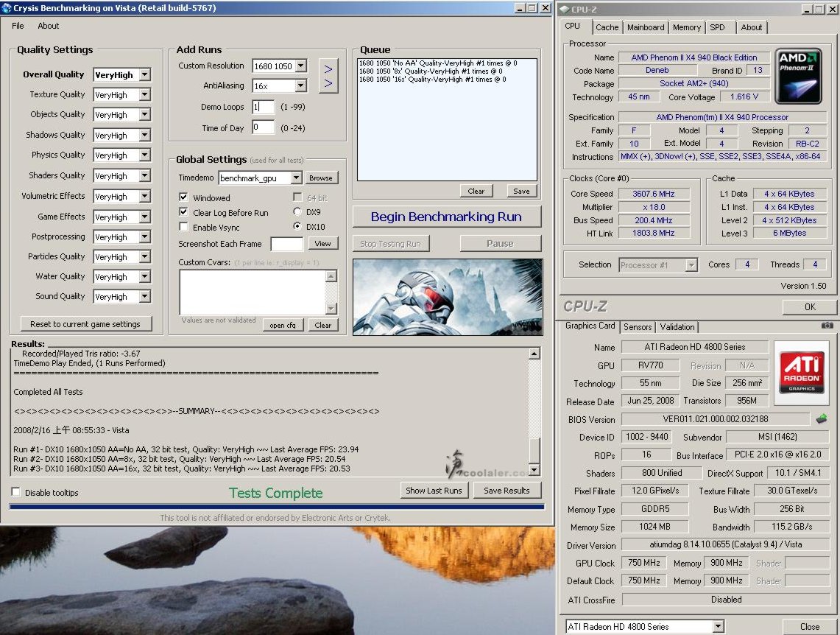The image size is (840, 635).
Task: Click the Results log scroll-down arrow
Action: pos(534,470)
